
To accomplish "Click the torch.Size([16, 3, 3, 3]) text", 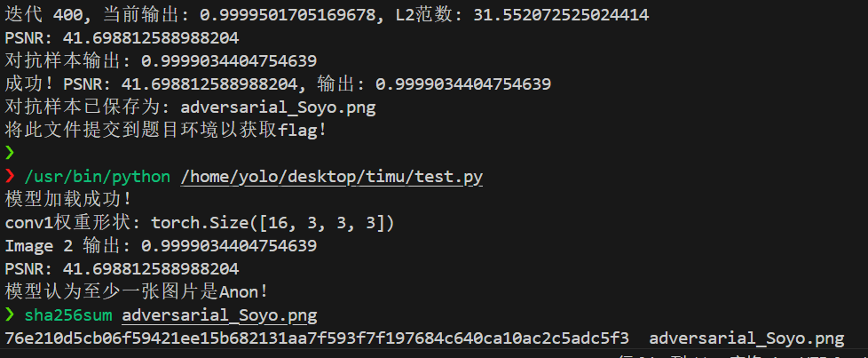I will point(272,223).
